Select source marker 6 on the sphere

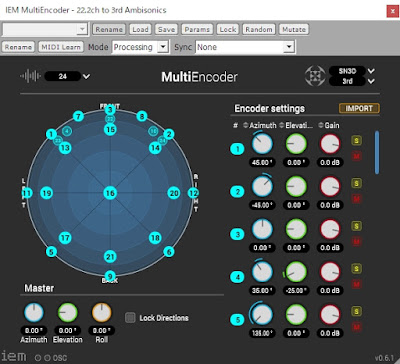coord(169,252)
